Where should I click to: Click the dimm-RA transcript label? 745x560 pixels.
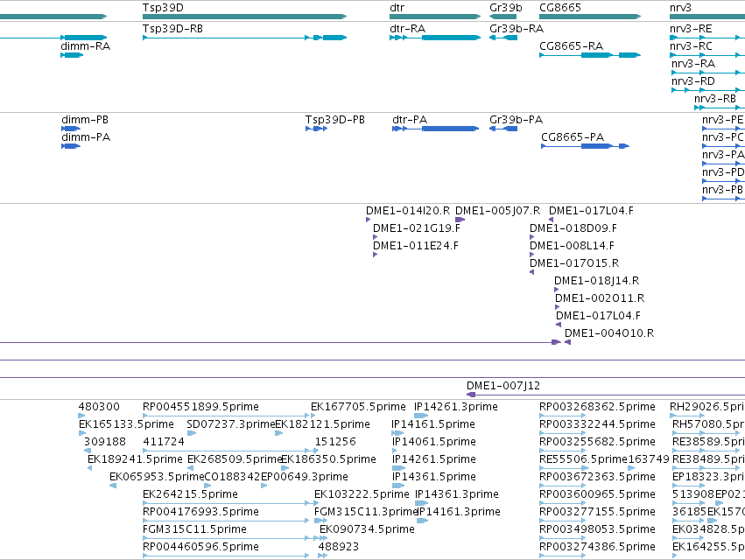click(85, 46)
